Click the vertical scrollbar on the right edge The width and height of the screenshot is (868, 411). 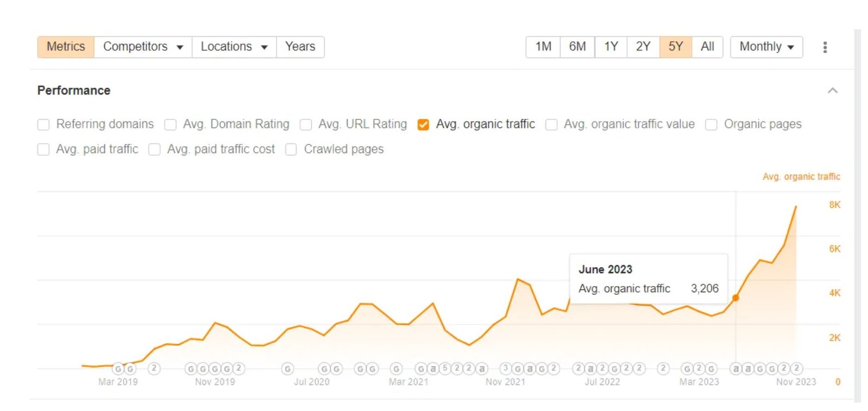pos(857,217)
